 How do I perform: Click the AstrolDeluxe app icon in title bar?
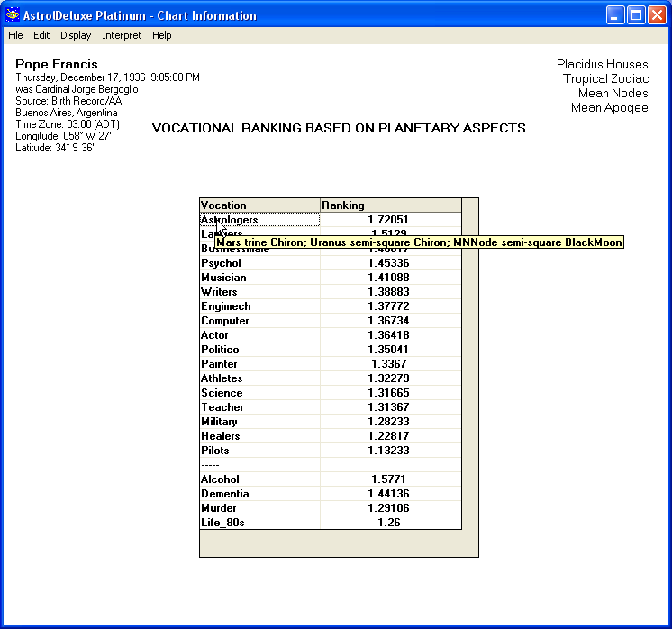coord(13,15)
